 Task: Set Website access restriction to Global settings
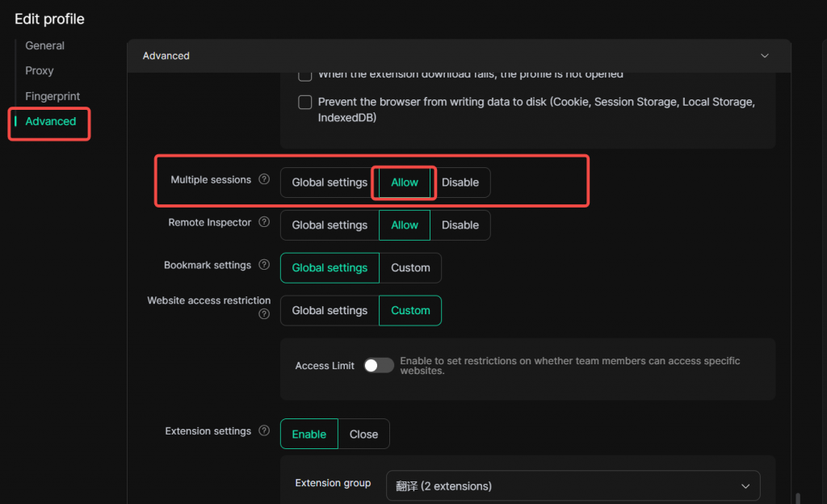coord(330,310)
